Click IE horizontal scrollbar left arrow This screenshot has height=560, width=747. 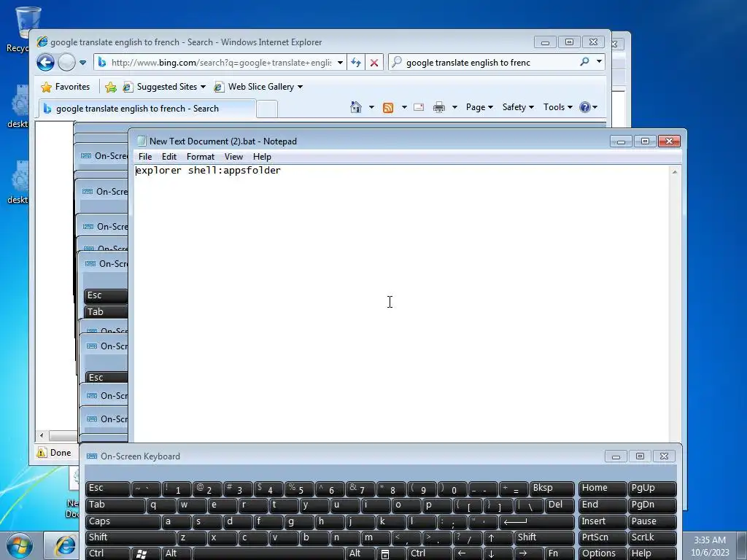point(42,435)
